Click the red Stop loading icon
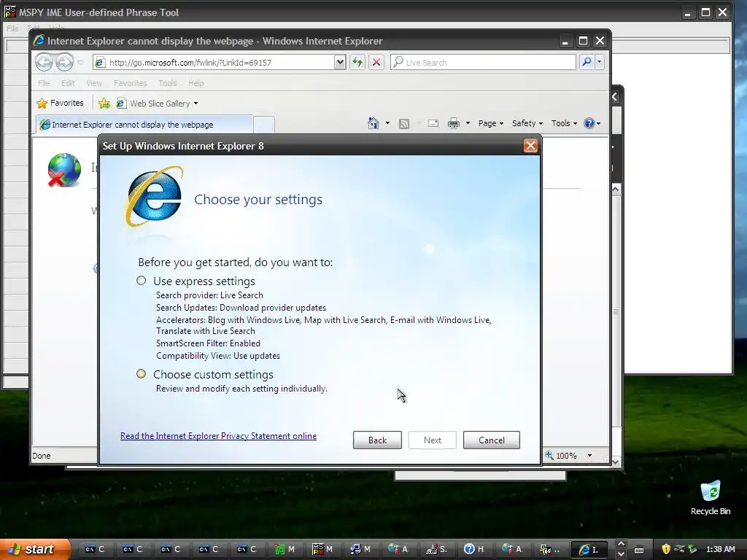747x560 pixels. pos(376,63)
